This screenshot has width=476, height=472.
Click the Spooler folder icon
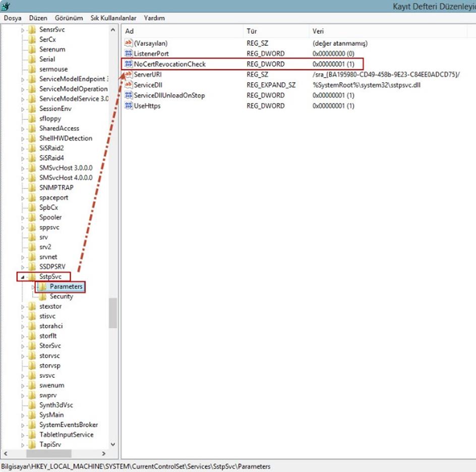[32, 217]
